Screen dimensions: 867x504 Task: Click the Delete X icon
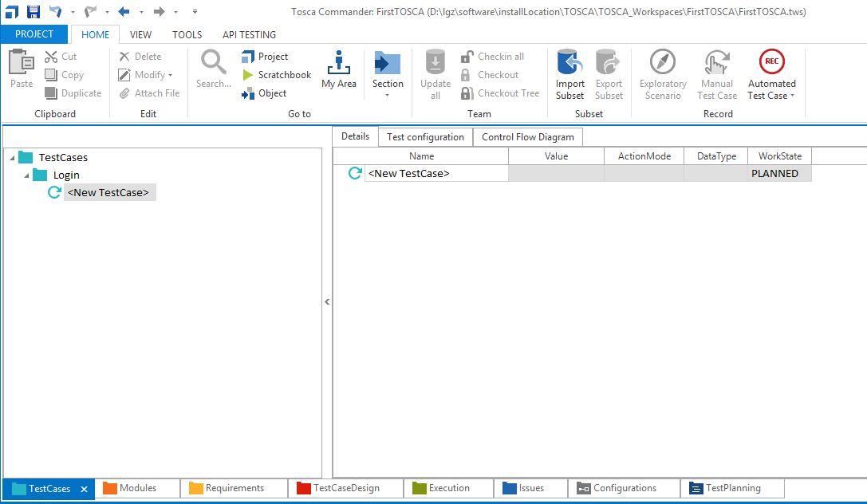pyautogui.click(x=124, y=57)
